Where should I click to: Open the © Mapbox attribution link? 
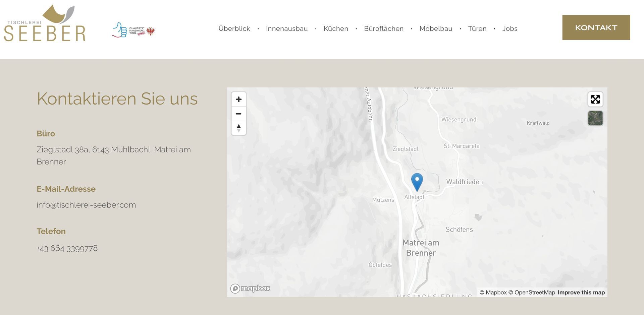point(493,292)
